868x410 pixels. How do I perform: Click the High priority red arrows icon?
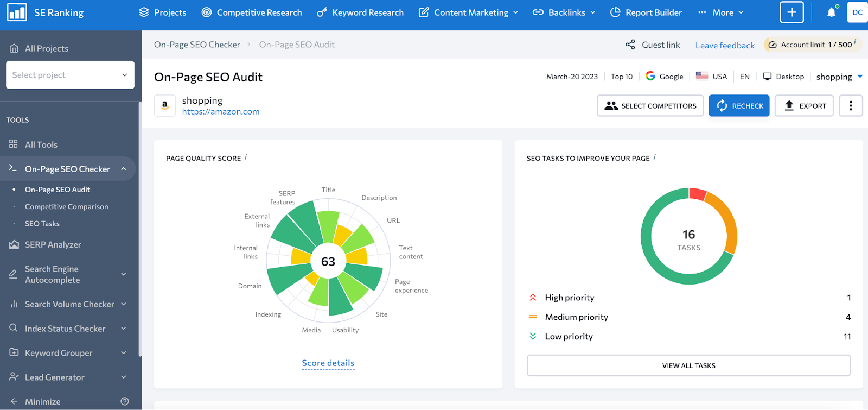point(533,297)
